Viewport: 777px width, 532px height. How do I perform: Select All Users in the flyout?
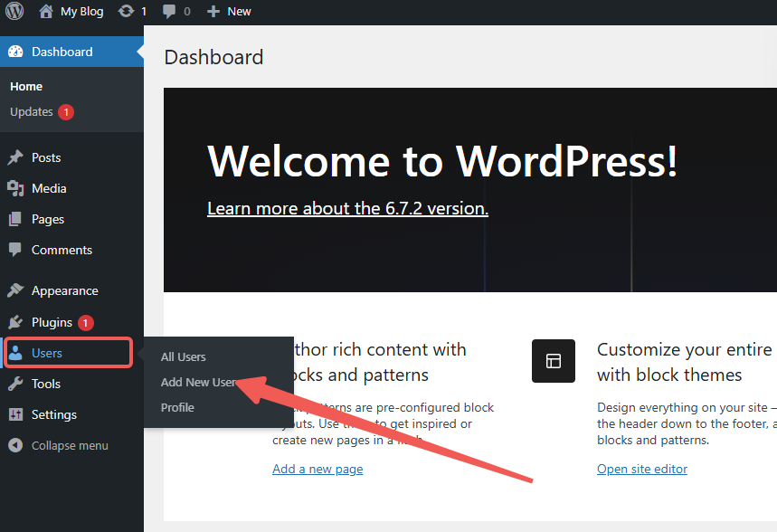[x=183, y=357]
